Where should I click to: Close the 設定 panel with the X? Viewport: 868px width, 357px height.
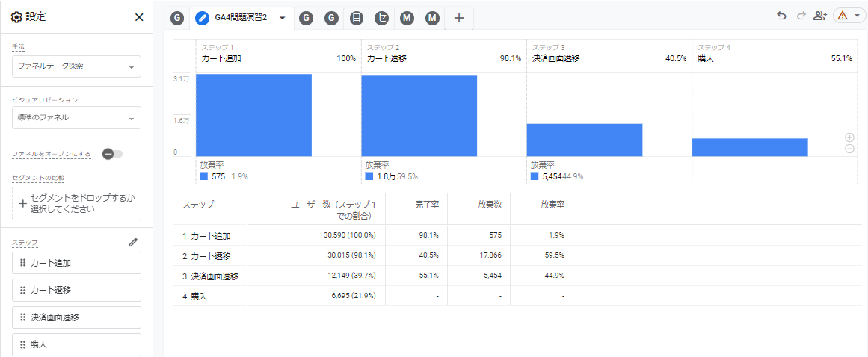(139, 17)
